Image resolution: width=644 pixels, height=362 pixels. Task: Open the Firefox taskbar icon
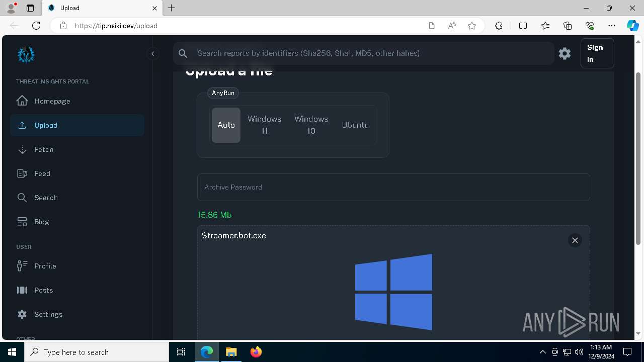pyautogui.click(x=256, y=352)
